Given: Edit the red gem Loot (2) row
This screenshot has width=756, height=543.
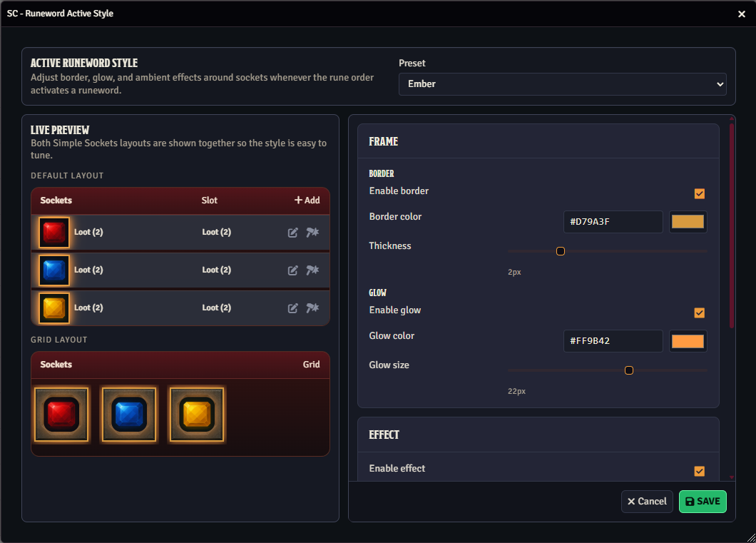Looking at the screenshot, I should pos(292,233).
